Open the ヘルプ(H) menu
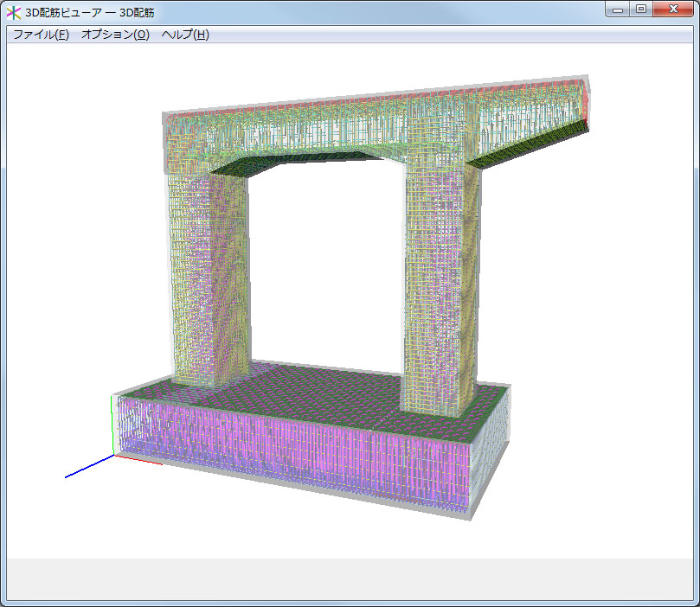 click(x=185, y=35)
